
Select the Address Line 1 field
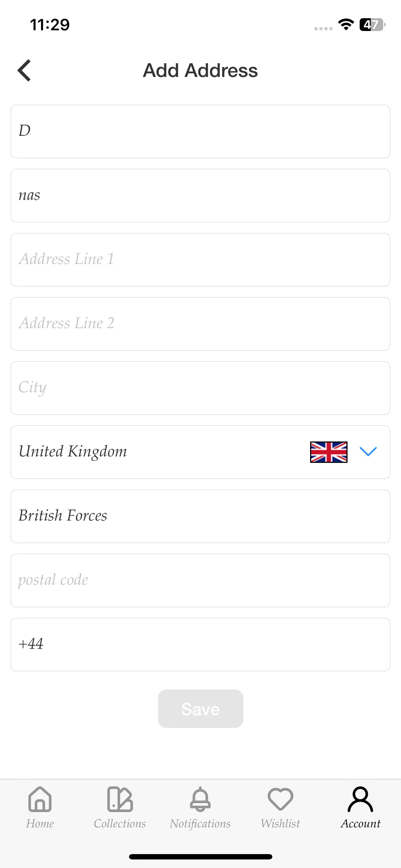(x=200, y=260)
